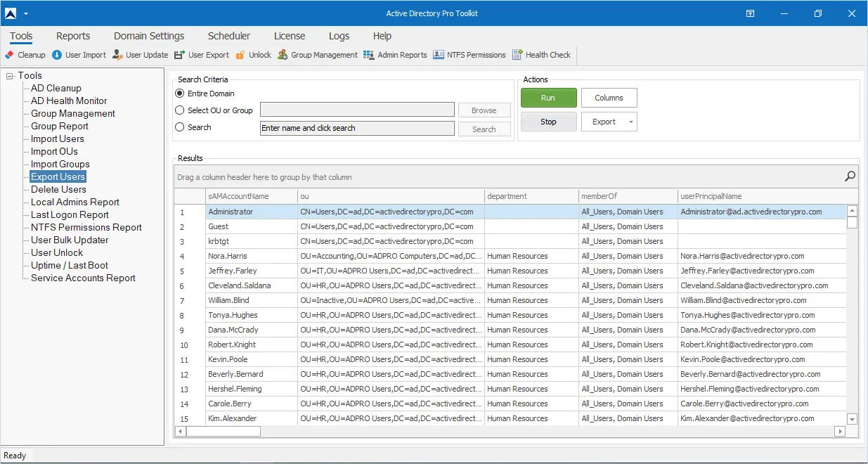The image size is (868, 464).
Task: Open the Columns chooser button
Action: click(609, 98)
